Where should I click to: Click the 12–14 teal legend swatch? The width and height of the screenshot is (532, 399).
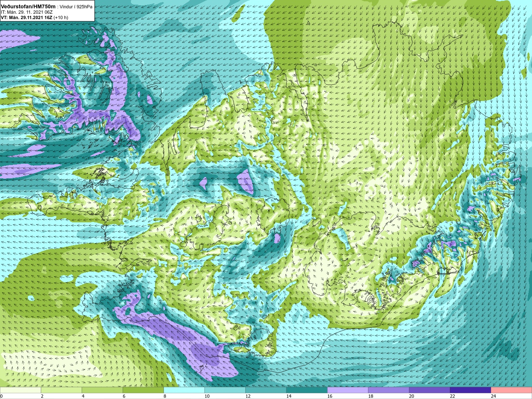(x=266, y=390)
